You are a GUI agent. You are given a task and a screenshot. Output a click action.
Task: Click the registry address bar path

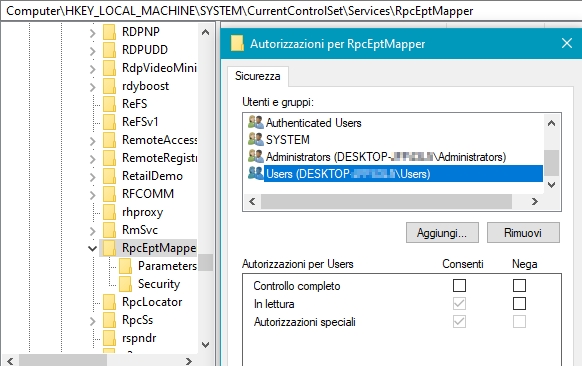pyautogui.click(x=239, y=11)
